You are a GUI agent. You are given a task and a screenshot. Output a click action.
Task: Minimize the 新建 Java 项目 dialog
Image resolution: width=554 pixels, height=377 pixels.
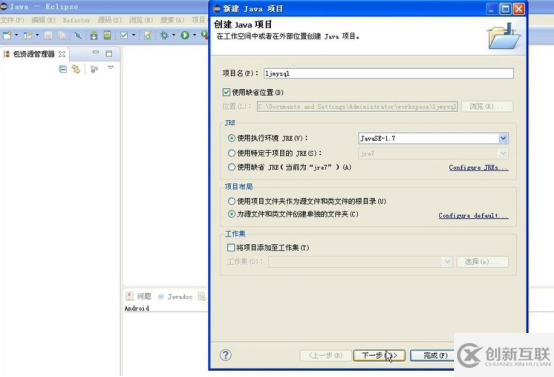tap(492, 9)
